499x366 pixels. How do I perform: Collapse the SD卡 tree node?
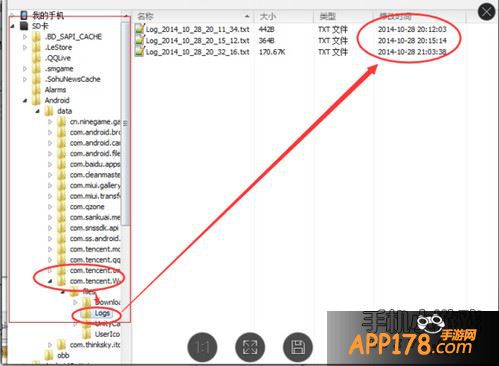tap(13, 26)
